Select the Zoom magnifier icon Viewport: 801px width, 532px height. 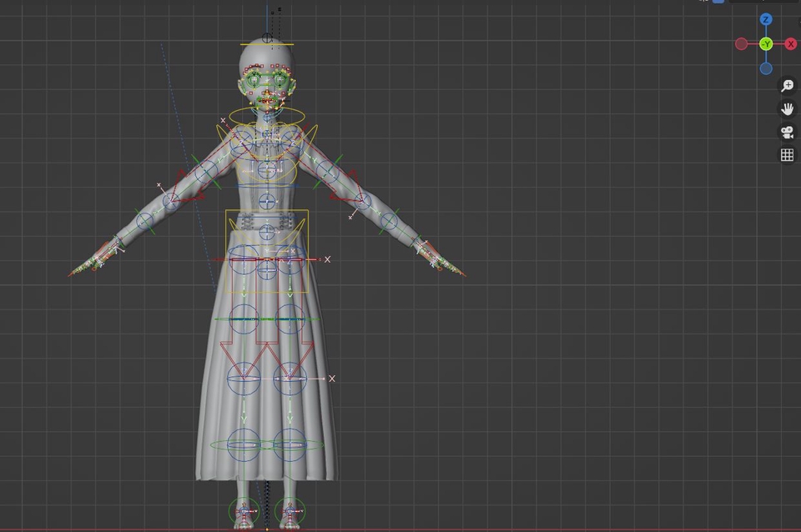point(785,84)
